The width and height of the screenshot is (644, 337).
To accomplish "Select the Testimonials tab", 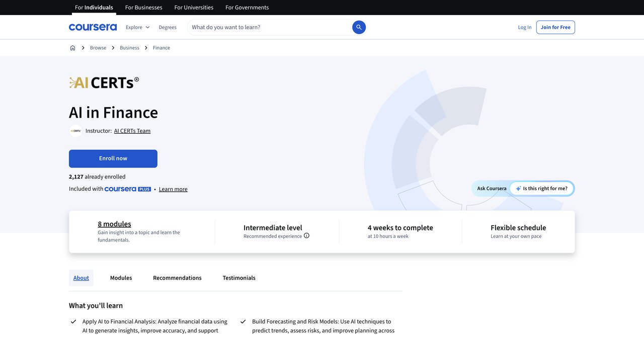I will [x=239, y=278].
